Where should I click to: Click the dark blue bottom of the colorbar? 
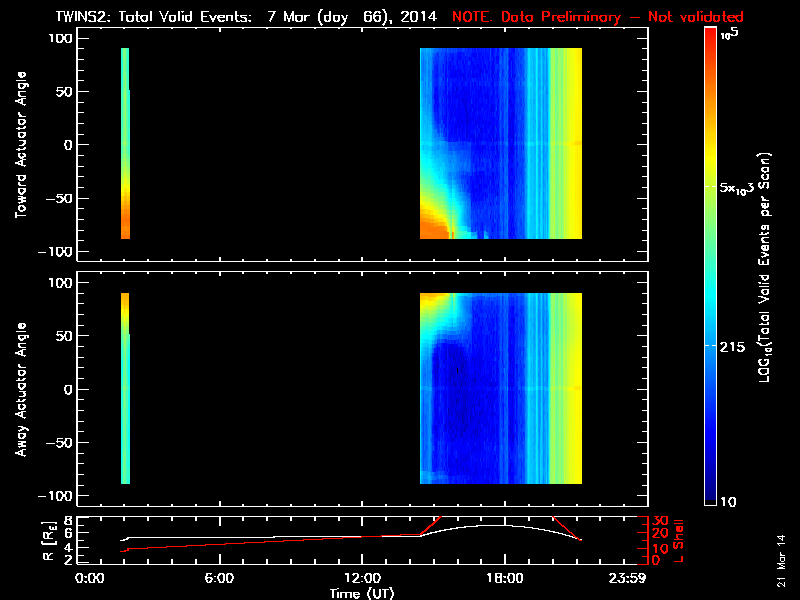710,497
